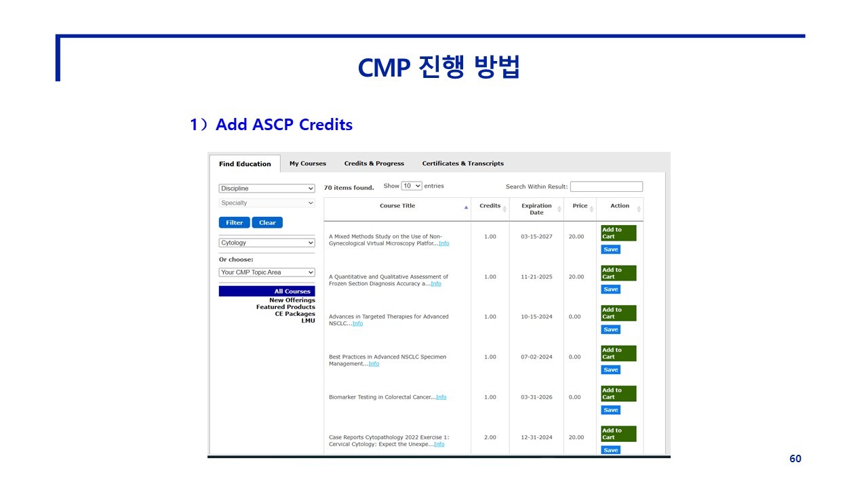Save the Biomarker Testing course
The image size is (868, 488).
tap(611, 410)
